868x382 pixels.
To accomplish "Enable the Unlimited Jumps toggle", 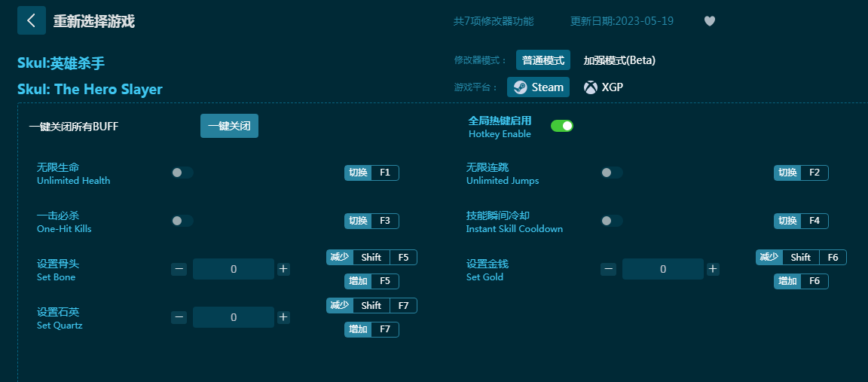I will coord(612,173).
